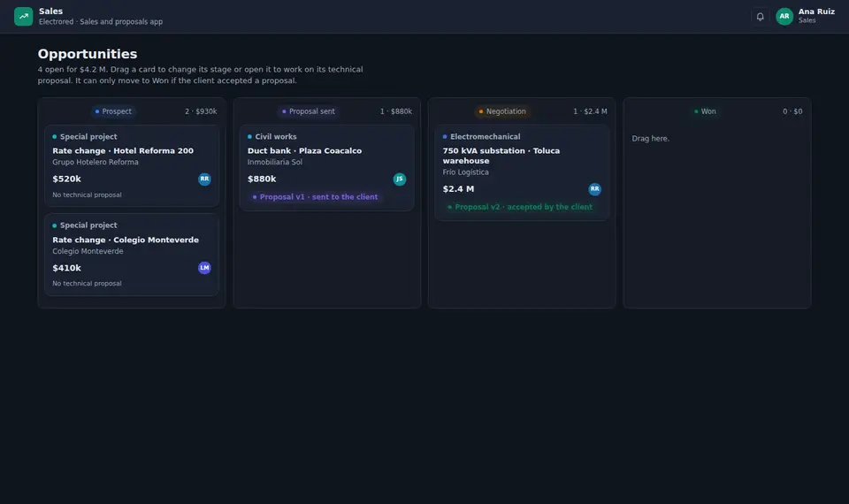Click Proposal v2 accepted by the client badge
Viewport: 849px width, 504px height.
(x=520, y=207)
